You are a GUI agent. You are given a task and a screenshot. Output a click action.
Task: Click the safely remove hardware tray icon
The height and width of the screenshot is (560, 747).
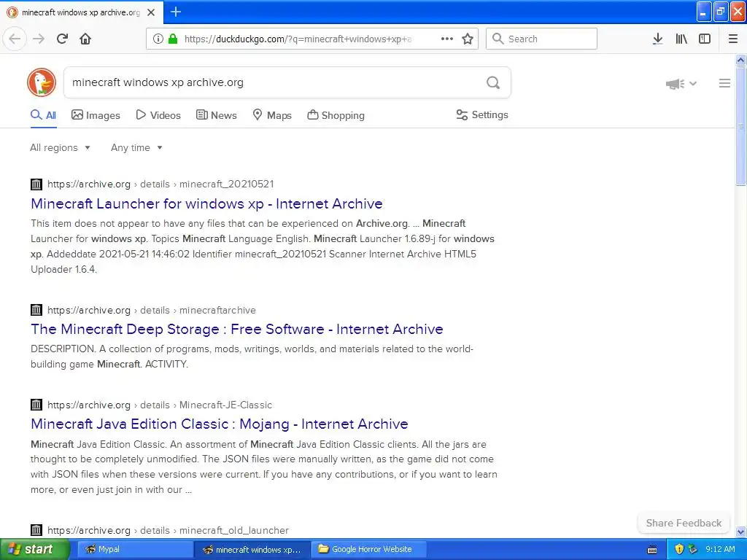[x=693, y=550]
